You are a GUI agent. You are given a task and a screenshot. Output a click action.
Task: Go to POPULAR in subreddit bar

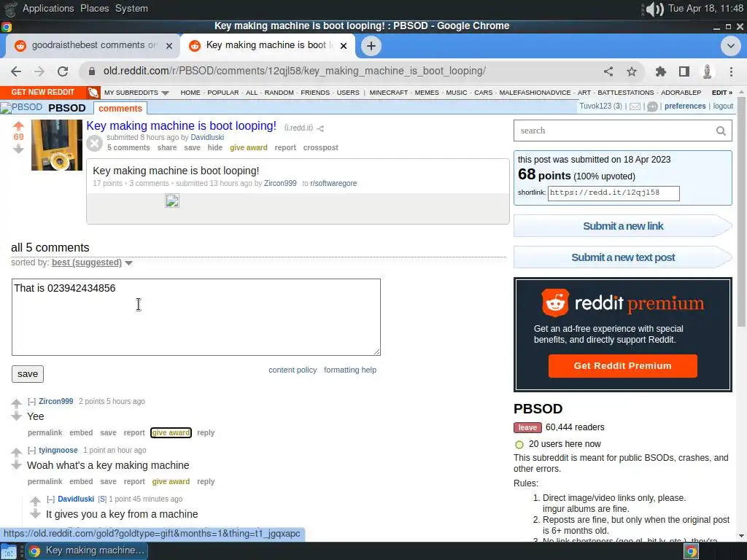coord(223,93)
